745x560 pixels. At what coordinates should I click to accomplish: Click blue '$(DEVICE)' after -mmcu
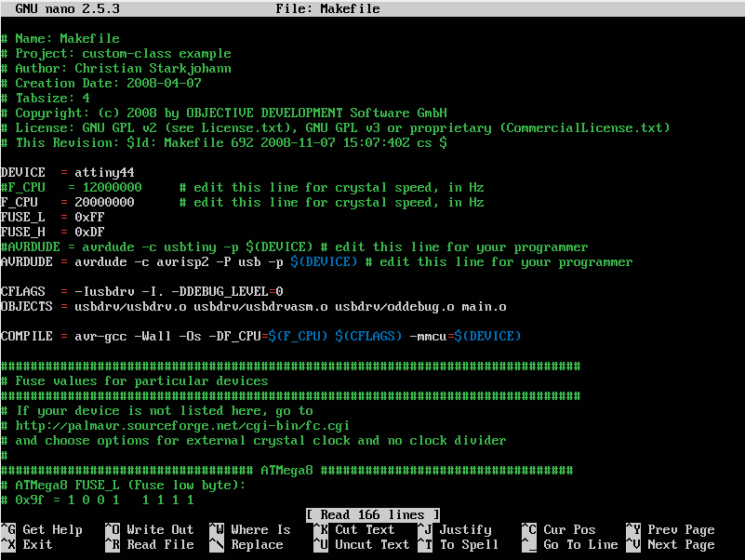click(x=487, y=337)
